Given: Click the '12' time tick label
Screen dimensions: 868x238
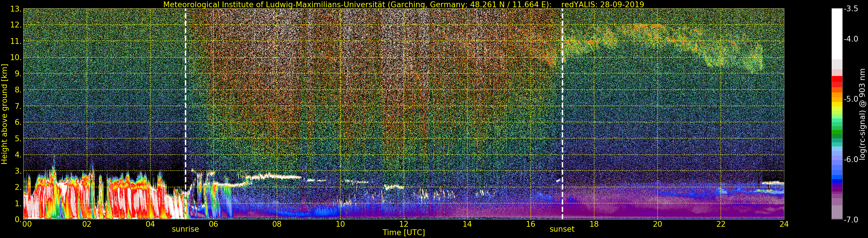Looking at the screenshot, I should coord(403,224).
